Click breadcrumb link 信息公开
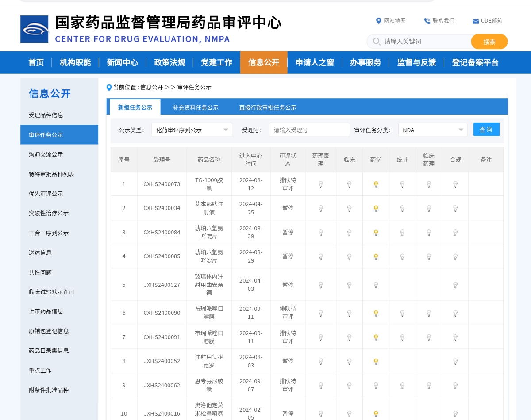Image resolution: width=531 pixels, height=420 pixels. [151, 88]
